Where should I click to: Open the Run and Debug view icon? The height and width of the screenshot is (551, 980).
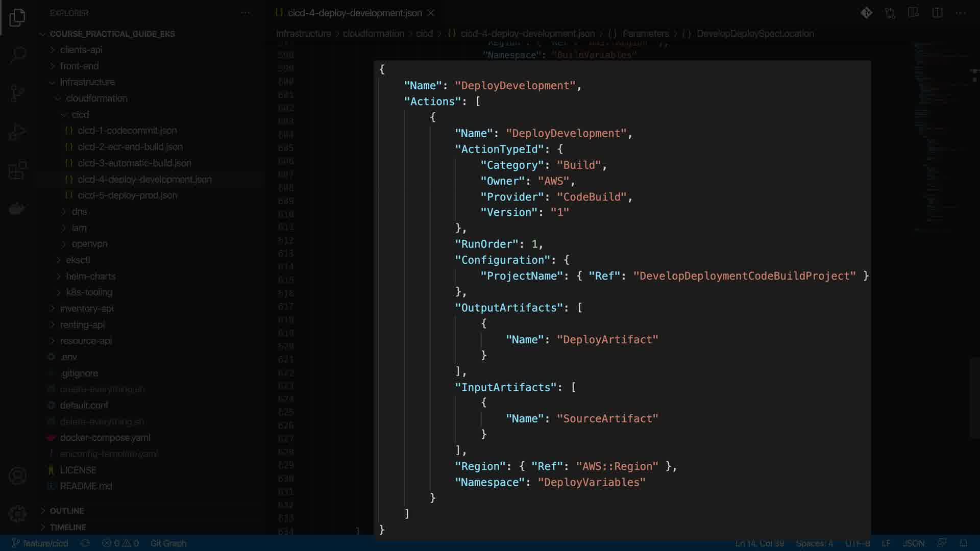click(17, 132)
